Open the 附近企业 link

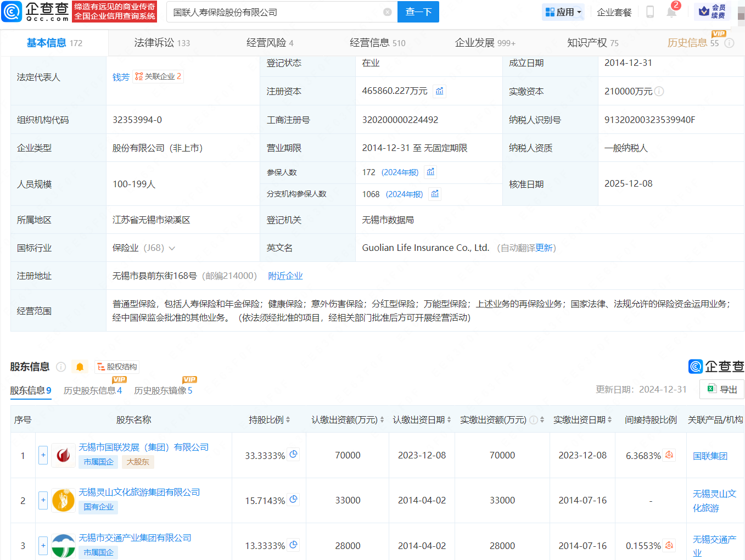pos(285,276)
